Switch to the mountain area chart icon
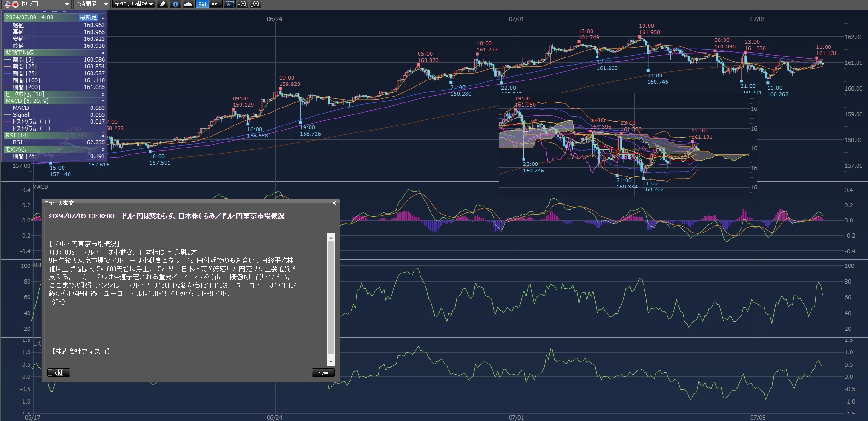Image resolution: width=868 pixels, height=421 pixels. tap(188, 4)
